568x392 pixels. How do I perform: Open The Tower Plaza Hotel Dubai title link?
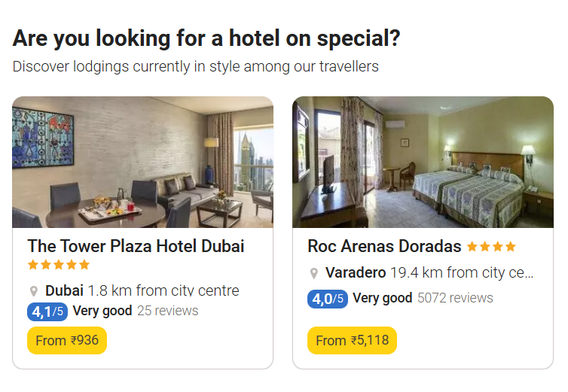point(136,246)
